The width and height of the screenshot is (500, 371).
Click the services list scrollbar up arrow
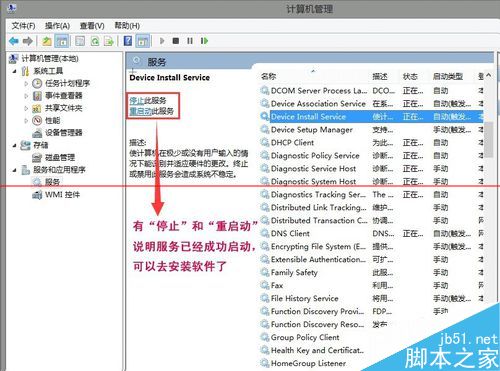point(489,75)
